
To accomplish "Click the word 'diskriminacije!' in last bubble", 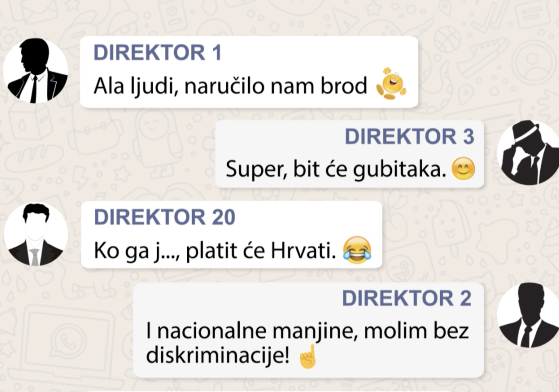I will [218, 356].
